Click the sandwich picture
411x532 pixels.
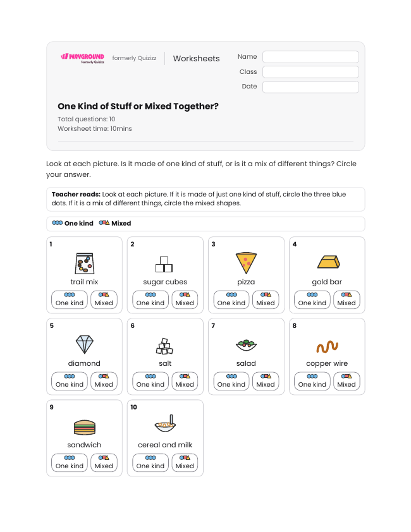coord(84,428)
